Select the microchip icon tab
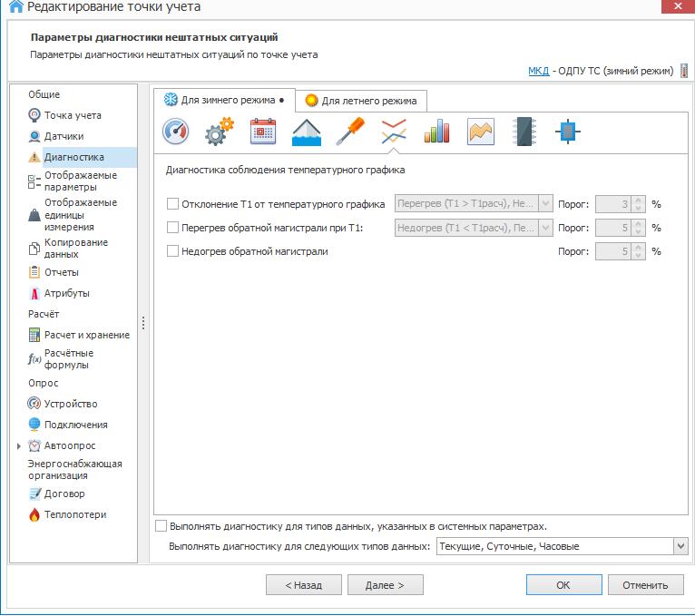The width and height of the screenshot is (695, 616). pos(524,132)
